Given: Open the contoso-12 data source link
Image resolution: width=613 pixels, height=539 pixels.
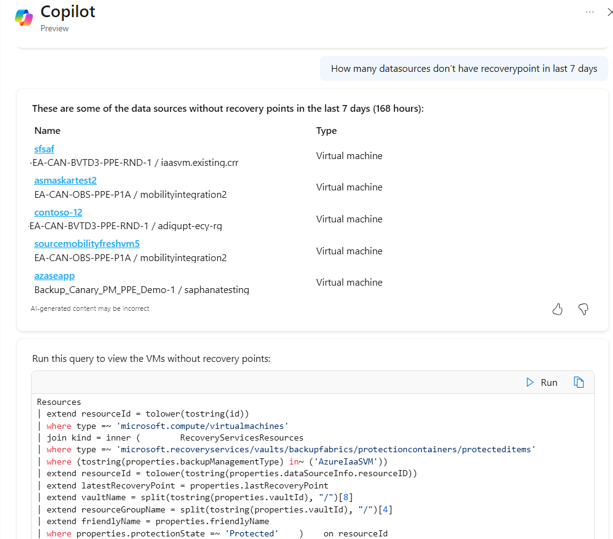Looking at the screenshot, I should (58, 212).
